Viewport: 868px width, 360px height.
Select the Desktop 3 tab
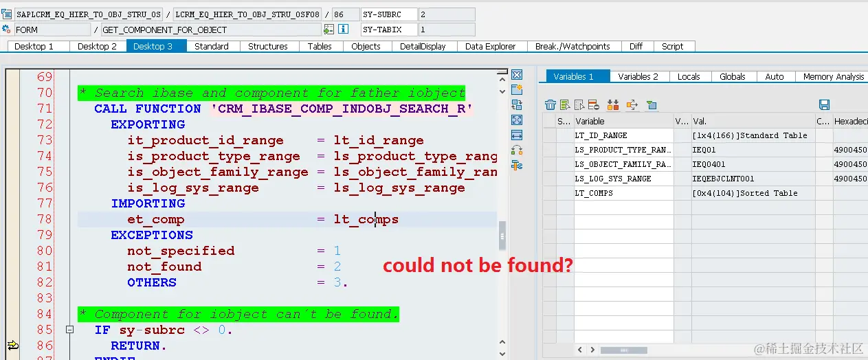pyautogui.click(x=156, y=46)
